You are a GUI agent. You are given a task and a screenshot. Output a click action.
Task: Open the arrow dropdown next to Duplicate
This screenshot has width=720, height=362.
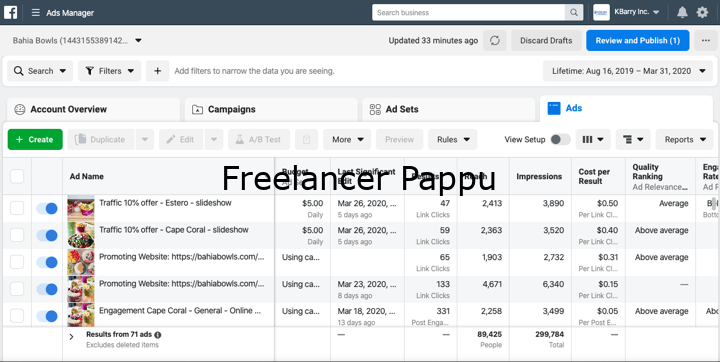pyautogui.click(x=145, y=139)
